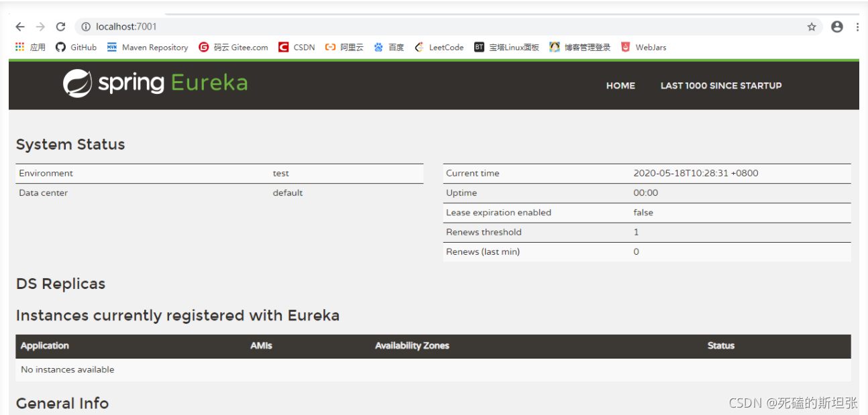
Task: Select the timestamp 2020-05-18T10:28:31 +0800
Action: [x=696, y=173]
